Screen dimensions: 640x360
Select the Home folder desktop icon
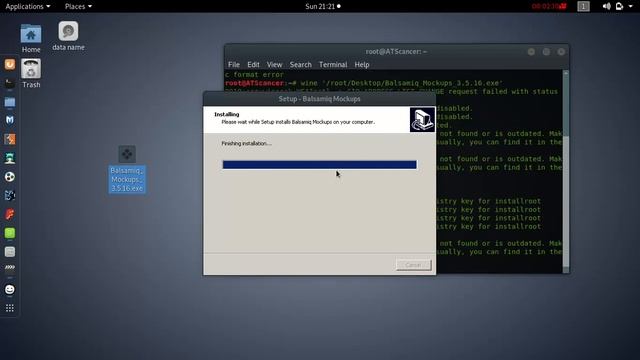tap(31, 39)
